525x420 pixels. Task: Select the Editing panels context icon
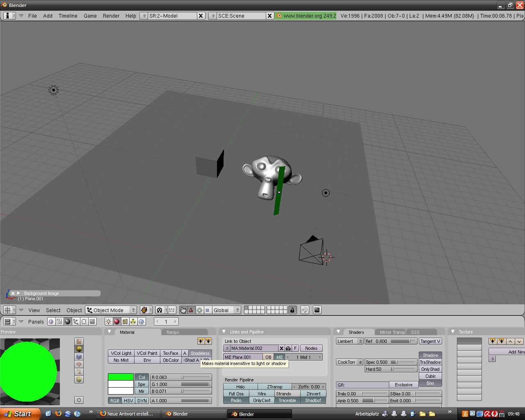pos(84,322)
